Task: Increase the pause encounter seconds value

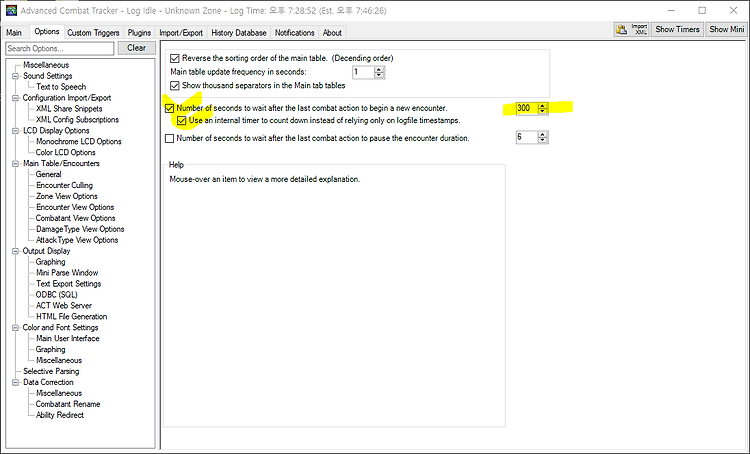Action: click(x=542, y=134)
